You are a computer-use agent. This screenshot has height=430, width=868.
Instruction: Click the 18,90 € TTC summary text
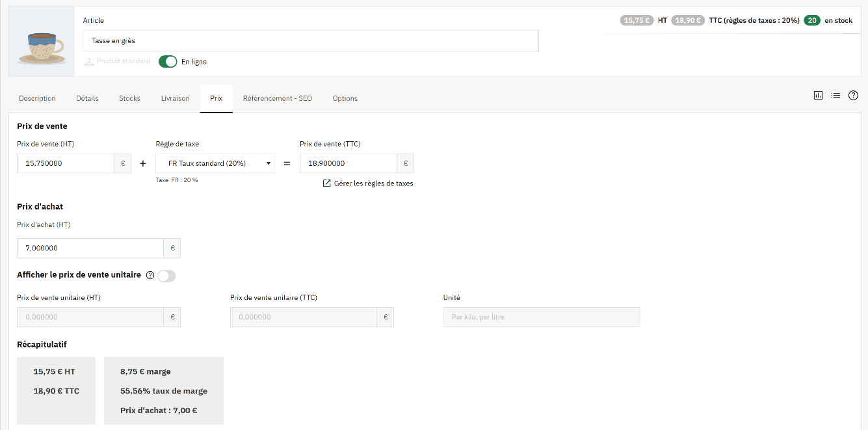(56, 391)
